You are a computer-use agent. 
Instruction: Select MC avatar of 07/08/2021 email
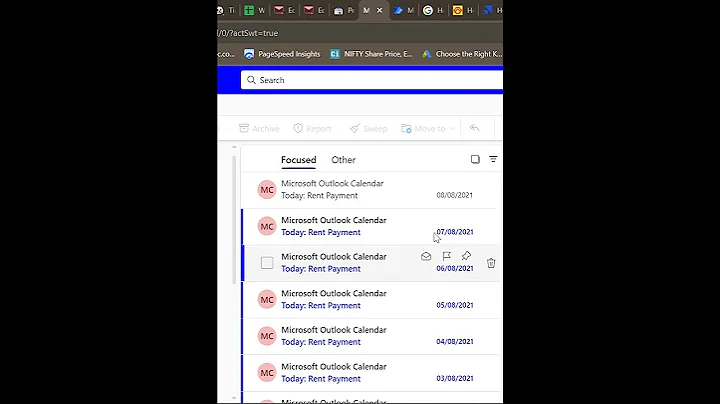click(x=267, y=226)
